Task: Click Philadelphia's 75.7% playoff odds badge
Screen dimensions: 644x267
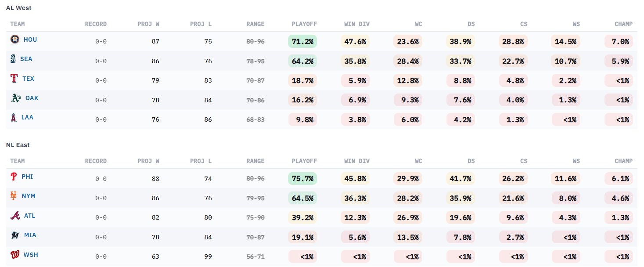Action: (x=302, y=179)
